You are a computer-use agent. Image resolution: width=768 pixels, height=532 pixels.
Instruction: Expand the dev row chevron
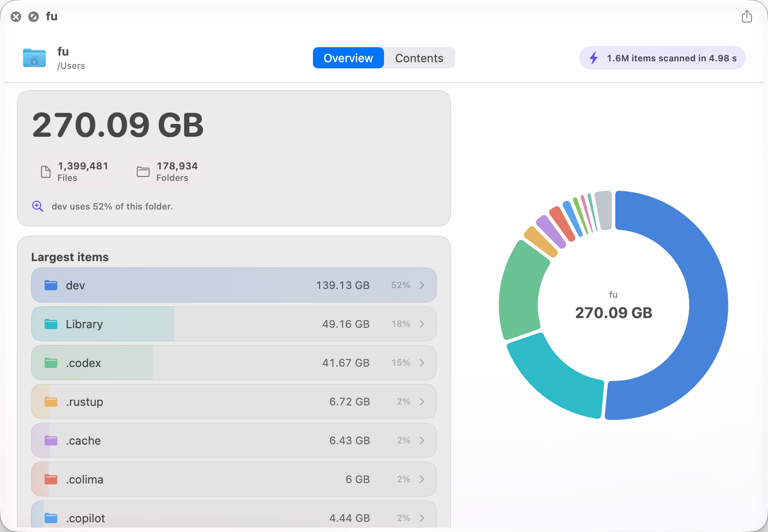(x=422, y=285)
